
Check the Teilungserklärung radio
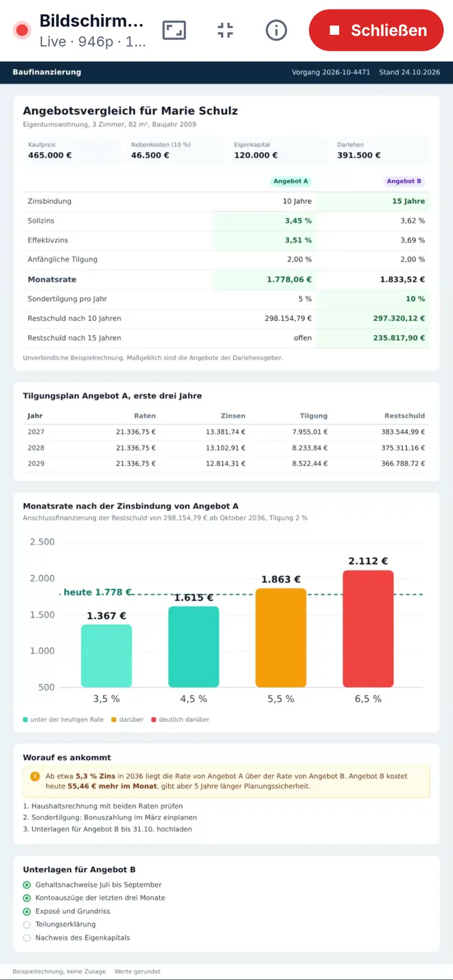(x=27, y=924)
